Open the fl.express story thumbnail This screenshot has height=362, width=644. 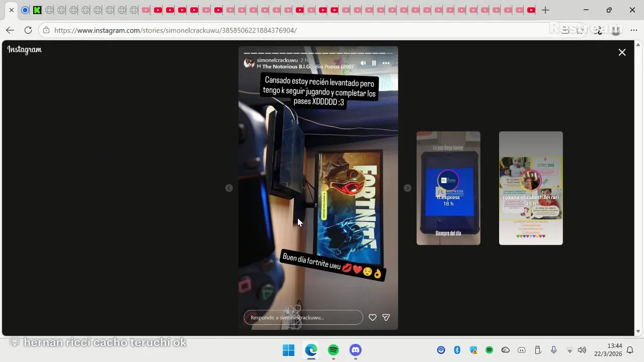pos(448,188)
